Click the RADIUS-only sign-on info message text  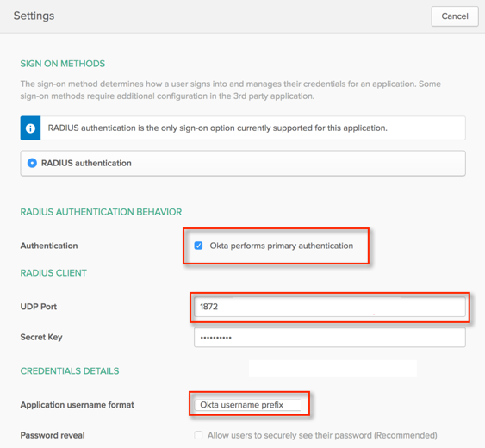coord(217,128)
